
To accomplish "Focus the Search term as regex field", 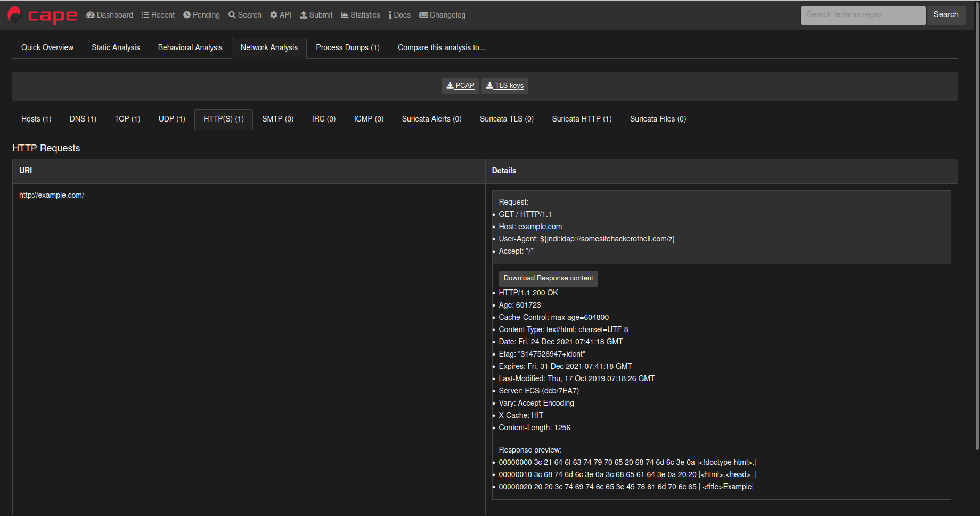I will click(863, 15).
